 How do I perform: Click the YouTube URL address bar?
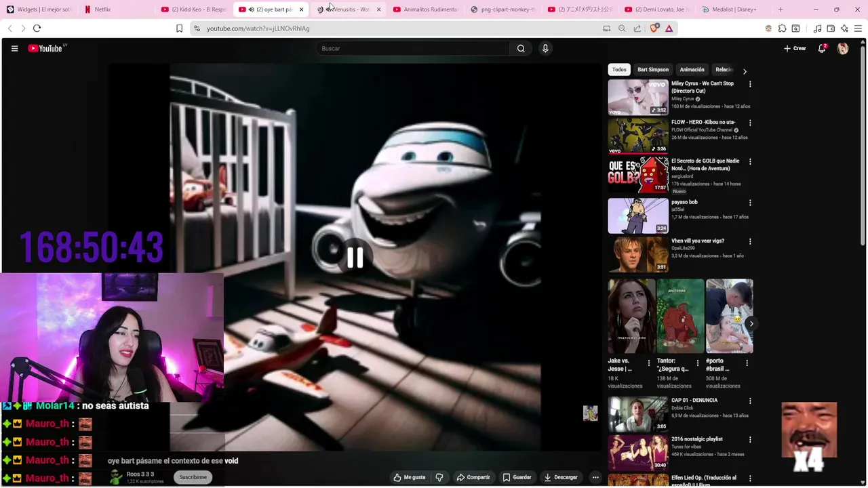[400, 28]
